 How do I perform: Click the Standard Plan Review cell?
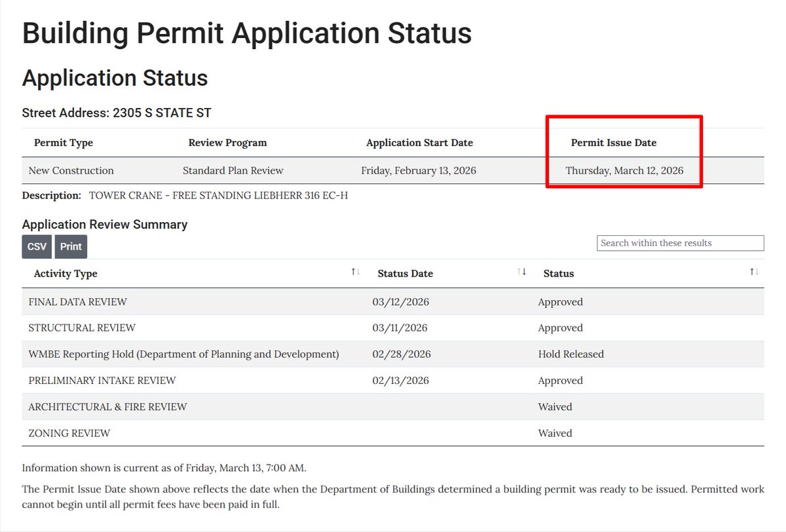pyautogui.click(x=233, y=170)
